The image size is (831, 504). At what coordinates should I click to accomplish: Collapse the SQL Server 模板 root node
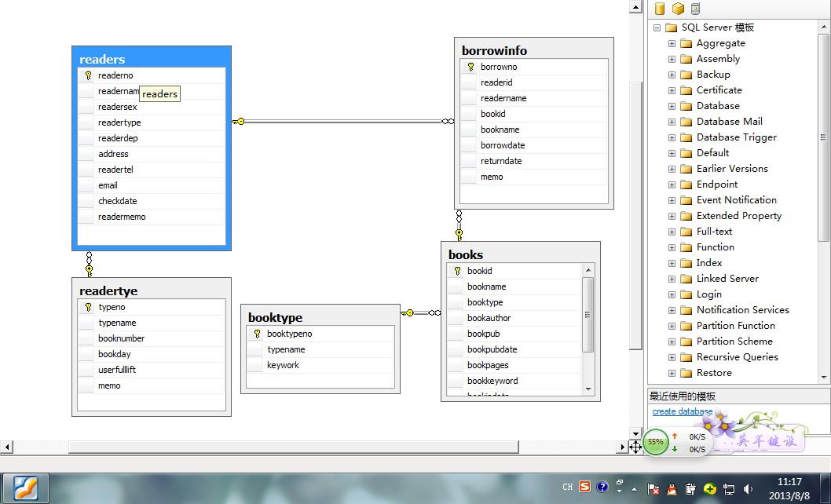click(x=657, y=27)
